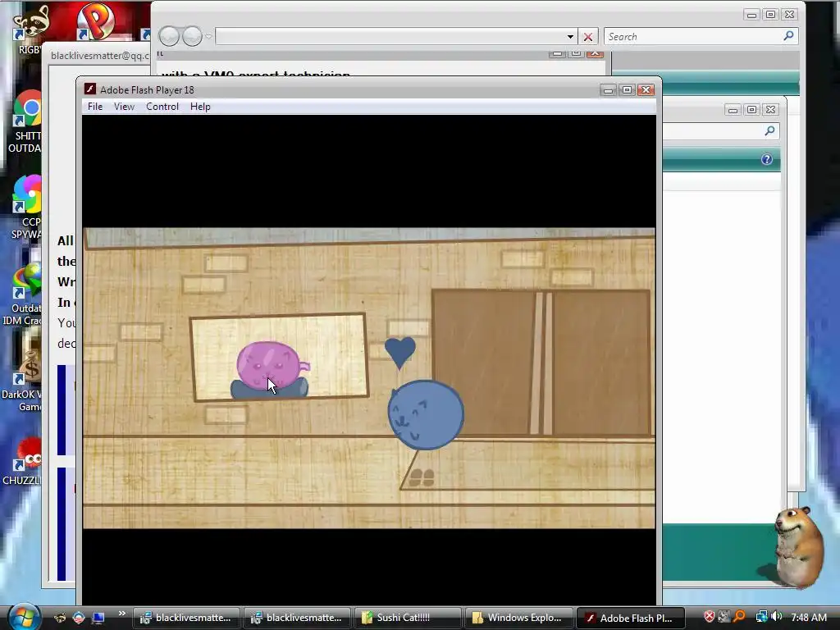Open the View menu in Flash Player

[x=124, y=107]
